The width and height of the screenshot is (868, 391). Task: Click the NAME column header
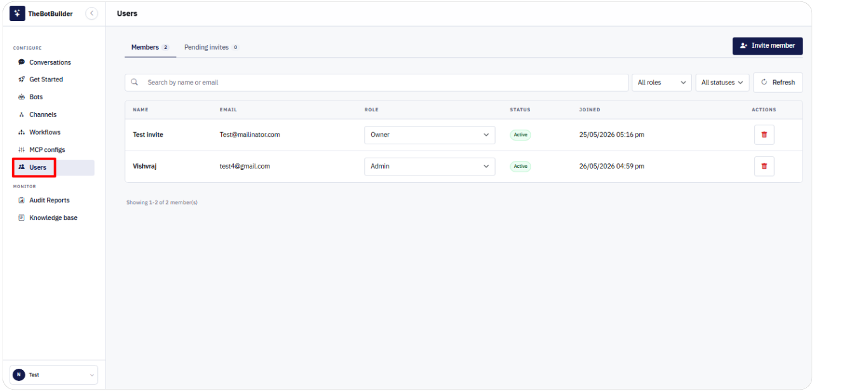click(140, 109)
